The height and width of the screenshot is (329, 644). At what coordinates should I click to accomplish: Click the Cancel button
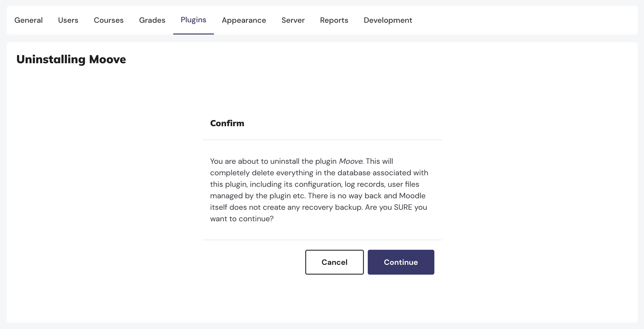(334, 262)
